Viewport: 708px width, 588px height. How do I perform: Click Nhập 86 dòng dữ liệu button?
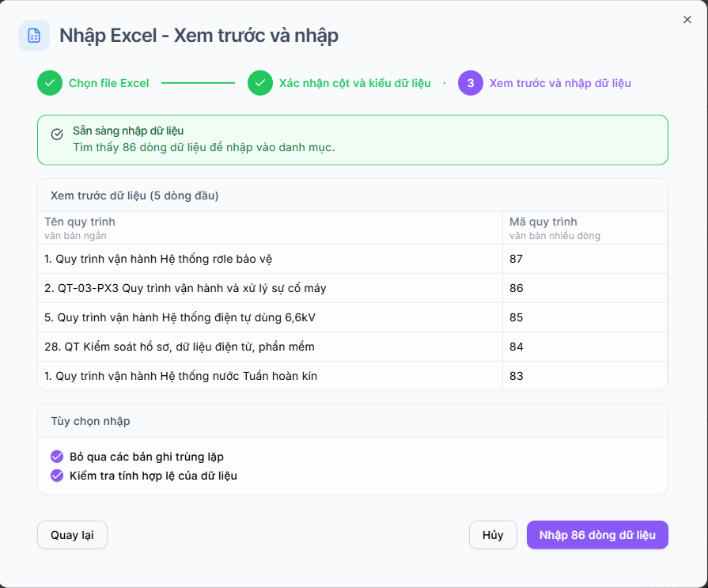[597, 535]
